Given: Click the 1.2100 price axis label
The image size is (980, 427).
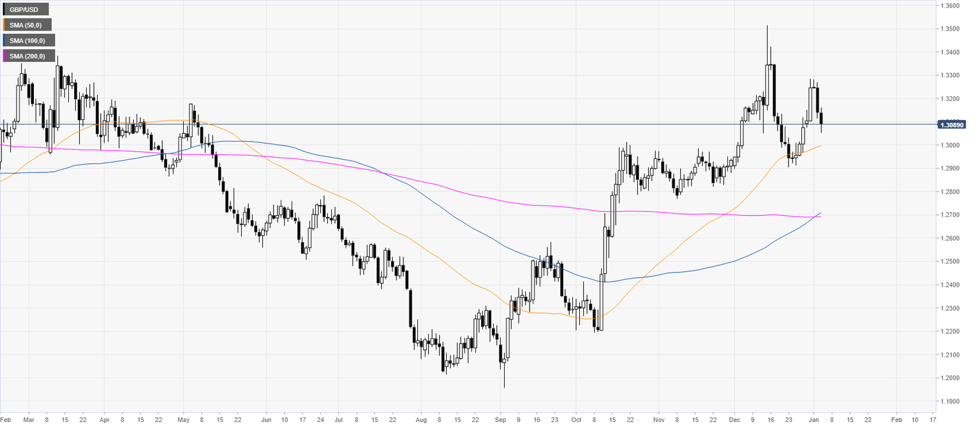Looking at the screenshot, I should [951, 355].
